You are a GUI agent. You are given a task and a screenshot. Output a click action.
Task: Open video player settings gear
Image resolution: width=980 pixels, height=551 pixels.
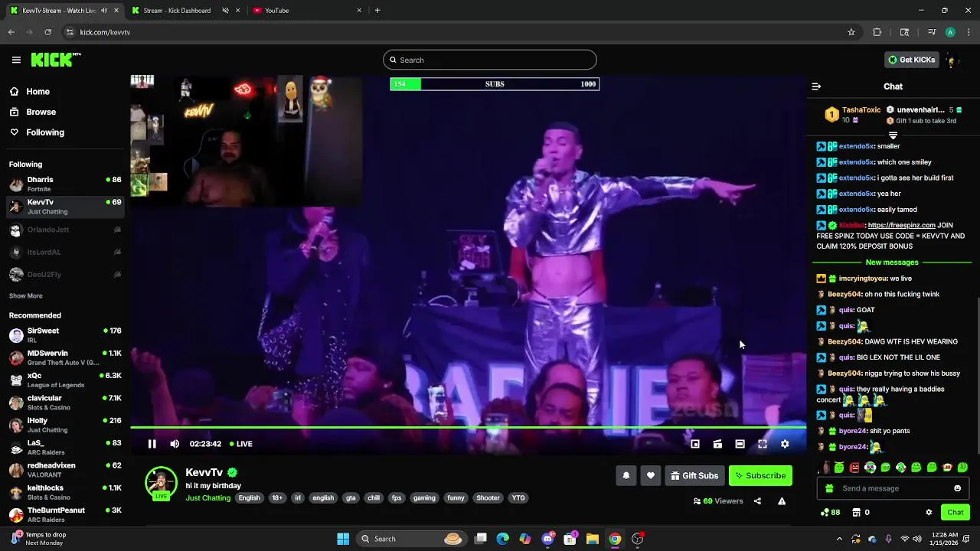coord(785,444)
